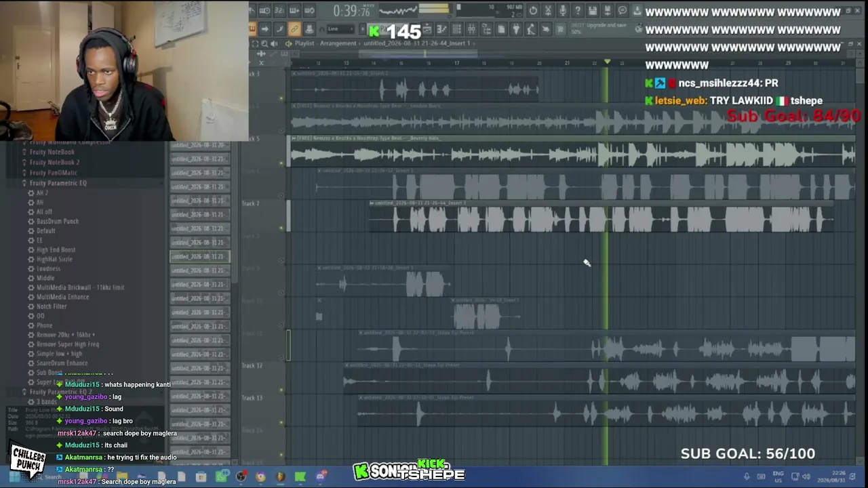Select the Default EQ preset

coord(46,231)
